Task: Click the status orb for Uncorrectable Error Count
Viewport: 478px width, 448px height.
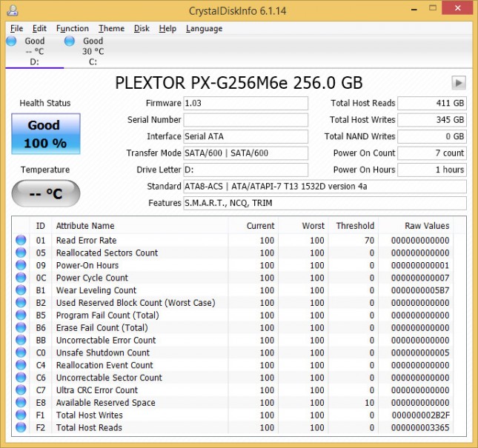Action: coord(21,340)
